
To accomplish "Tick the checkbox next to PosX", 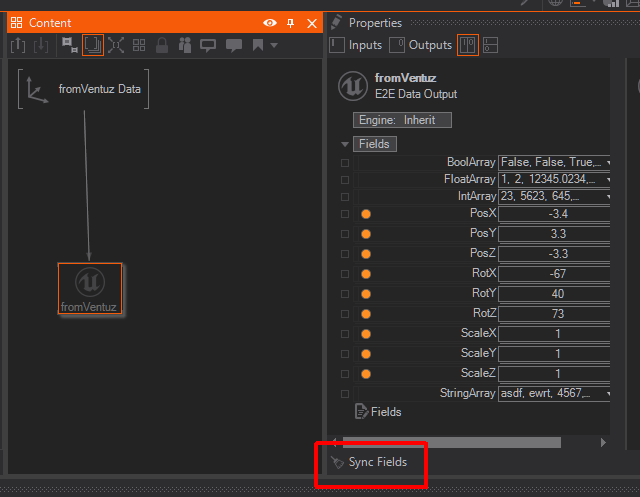I will tap(345, 214).
